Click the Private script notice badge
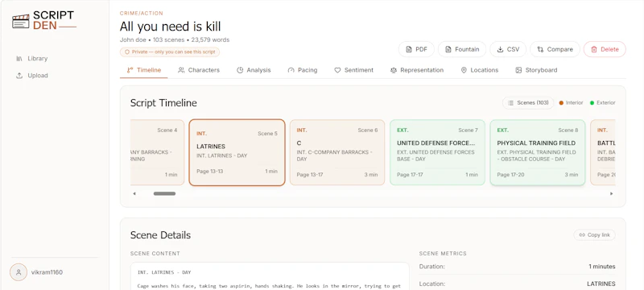The height and width of the screenshot is (290, 644). 170,52
